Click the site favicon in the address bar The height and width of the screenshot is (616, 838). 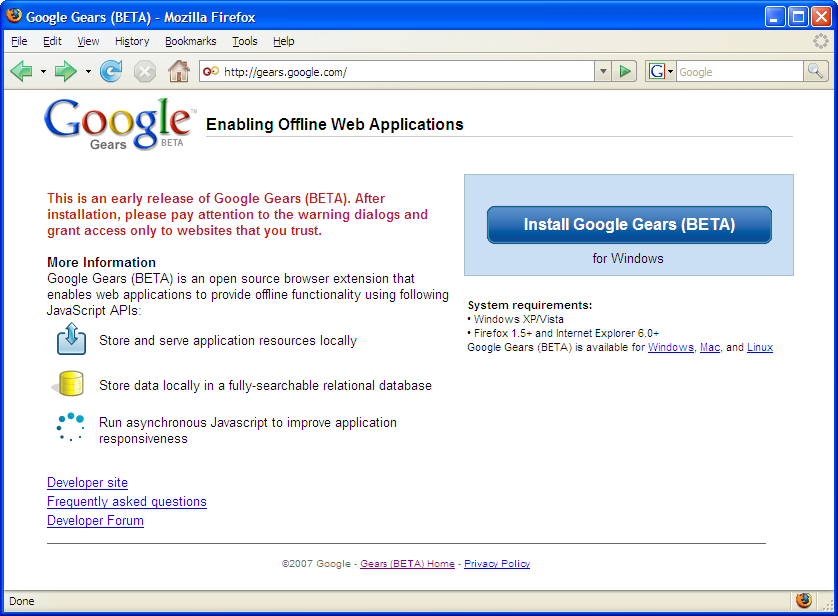point(211,71)
